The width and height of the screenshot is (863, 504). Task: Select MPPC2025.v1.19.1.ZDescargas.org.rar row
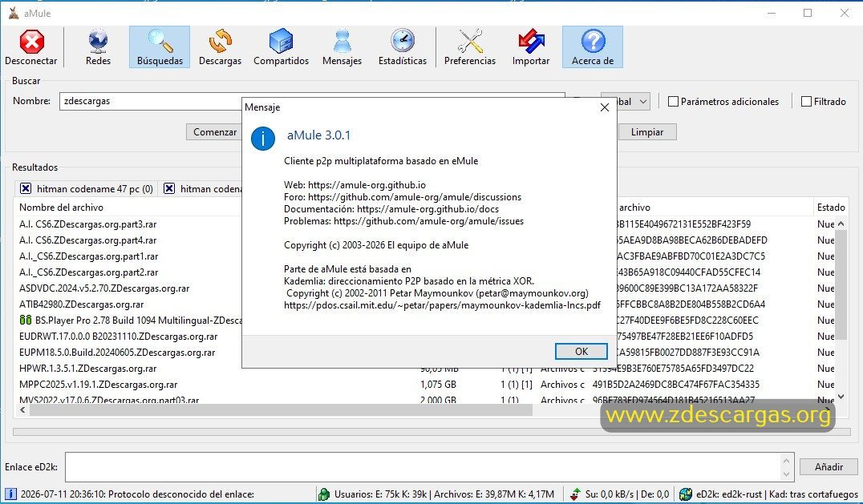[x=99, y=384]
